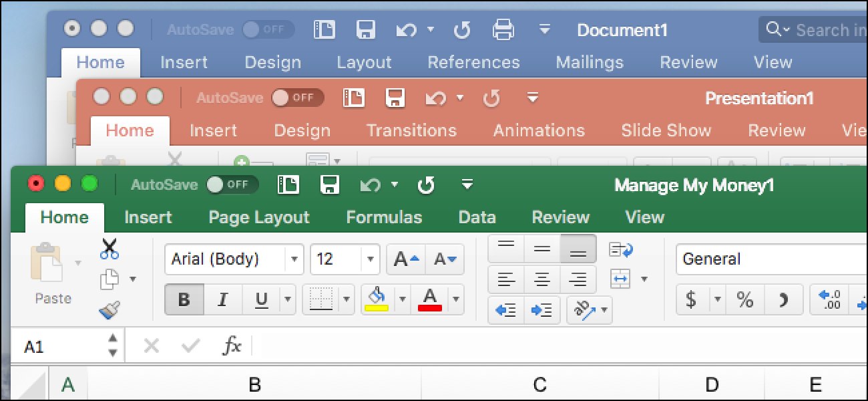868x401 pixels.
Task: Click Wrap Text icon
Action: [621, 250]
